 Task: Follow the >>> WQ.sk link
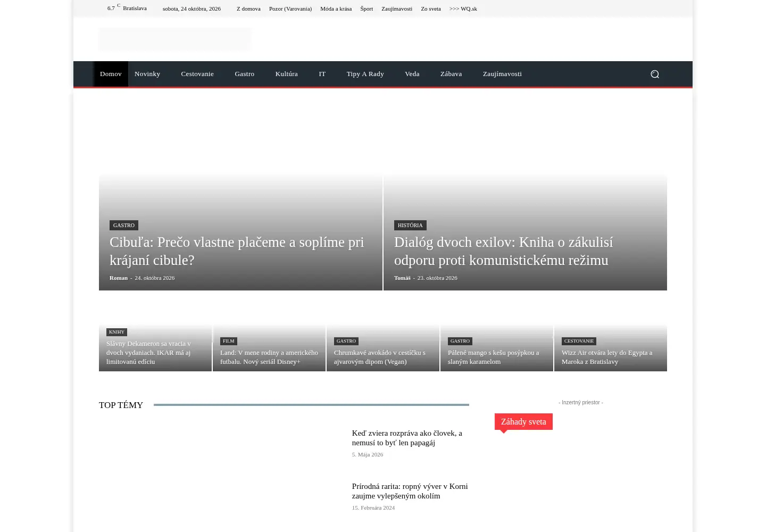pos(463,9)
